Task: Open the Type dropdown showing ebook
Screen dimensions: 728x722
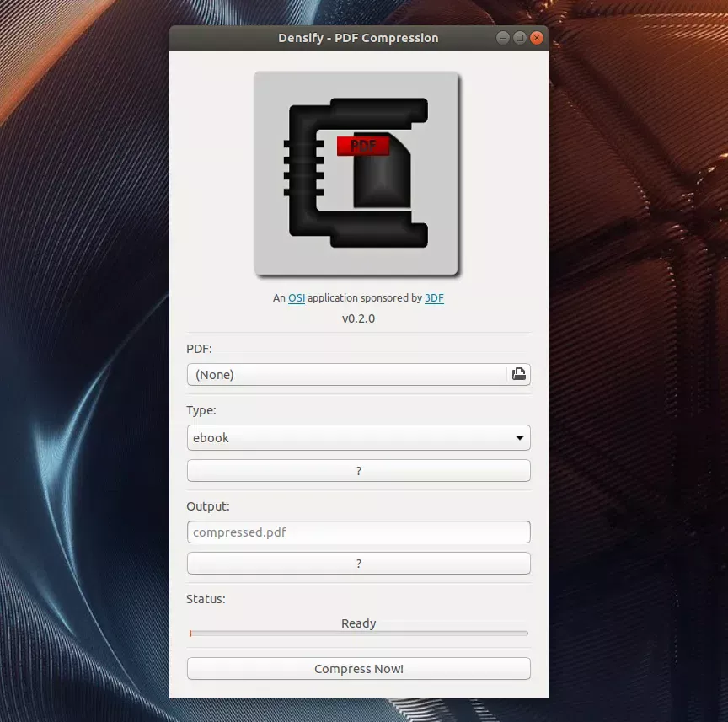Action: coord(358,437)
